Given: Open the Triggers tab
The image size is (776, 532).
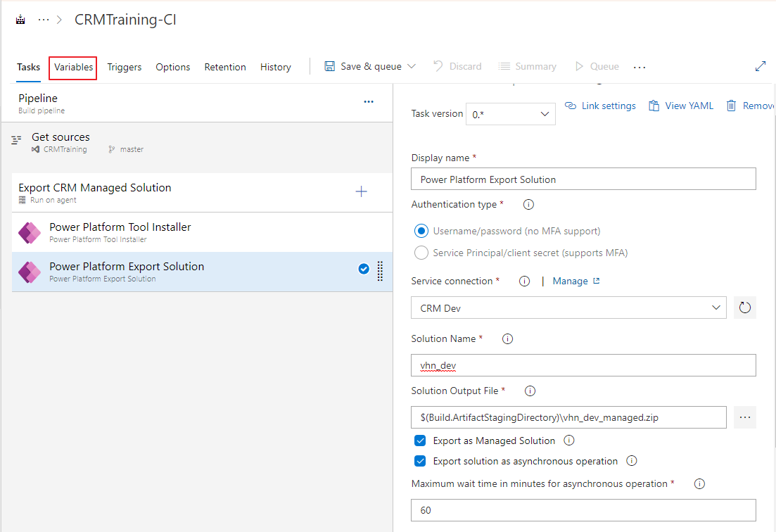Looking at the screenshot, I should click(x=124, y=68).
